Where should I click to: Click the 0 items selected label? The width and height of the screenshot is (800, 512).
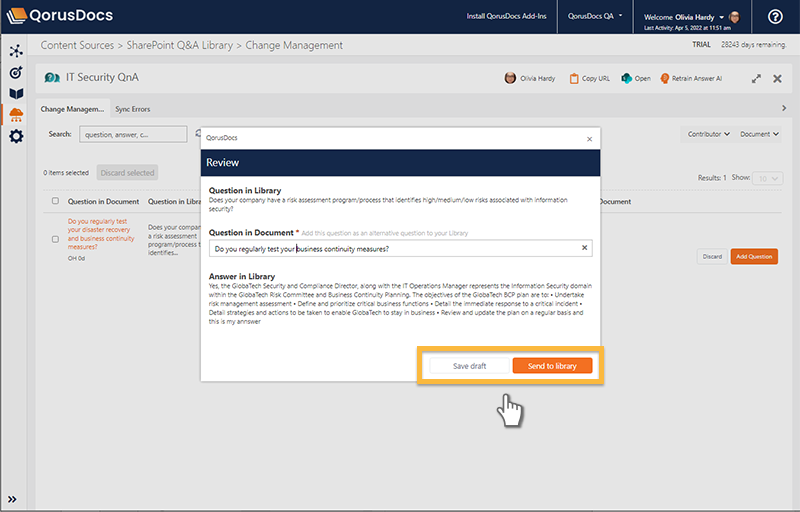66,173
